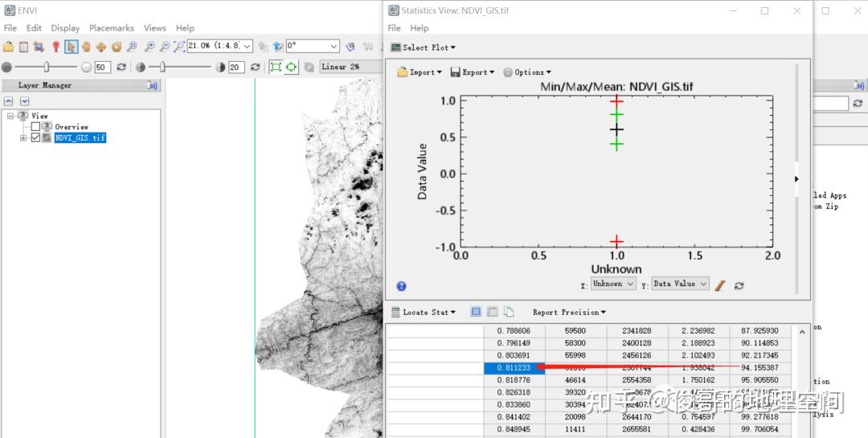
Task: Uncheck the NDVI_GIS.tif layer checkbox
Action: pos(35,138)
